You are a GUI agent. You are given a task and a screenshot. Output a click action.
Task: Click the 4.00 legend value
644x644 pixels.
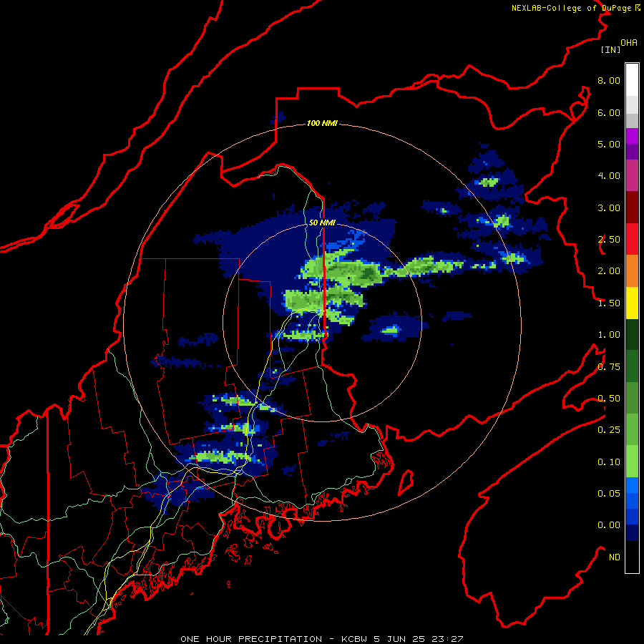609,176
